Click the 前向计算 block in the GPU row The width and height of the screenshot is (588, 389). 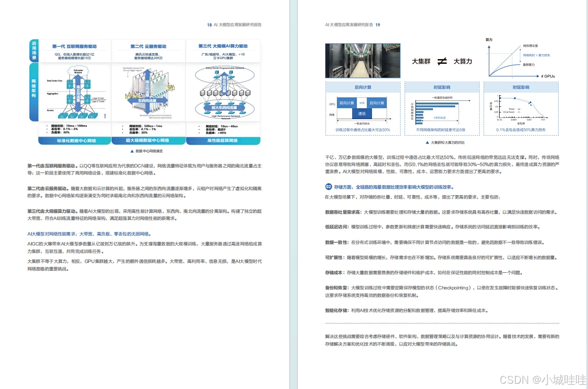coord(346,103)
